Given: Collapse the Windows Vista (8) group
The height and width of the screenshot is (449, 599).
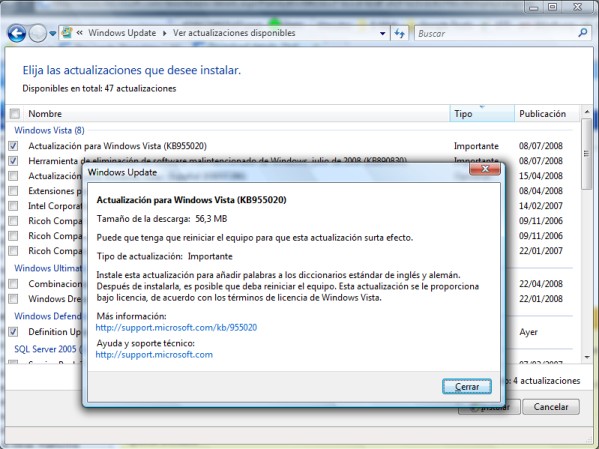Looking at the screenshot, I should click(49, 130).
